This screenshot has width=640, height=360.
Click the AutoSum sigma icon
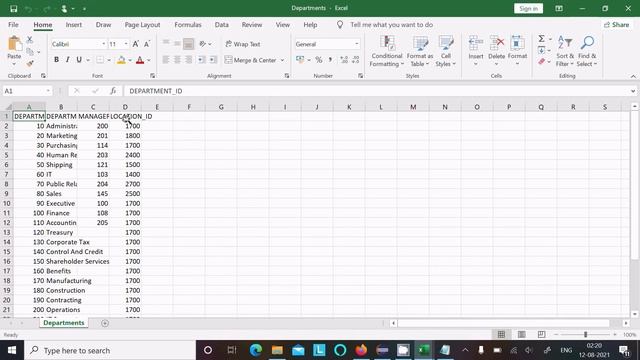tap(542, 39)
